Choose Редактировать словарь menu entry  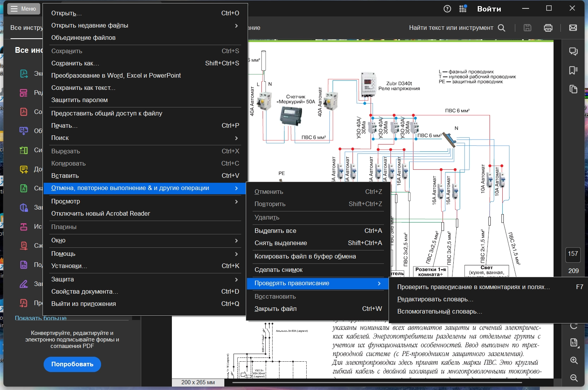435,299
